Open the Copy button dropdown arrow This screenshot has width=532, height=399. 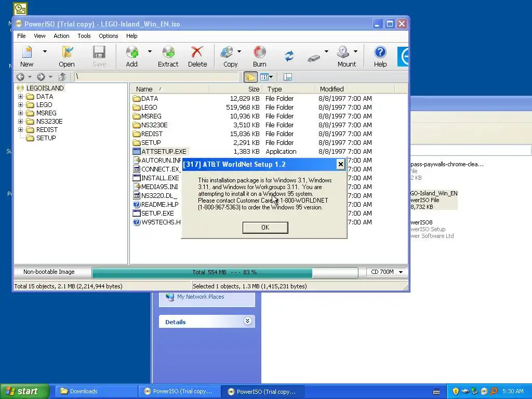tap(239, 51)
